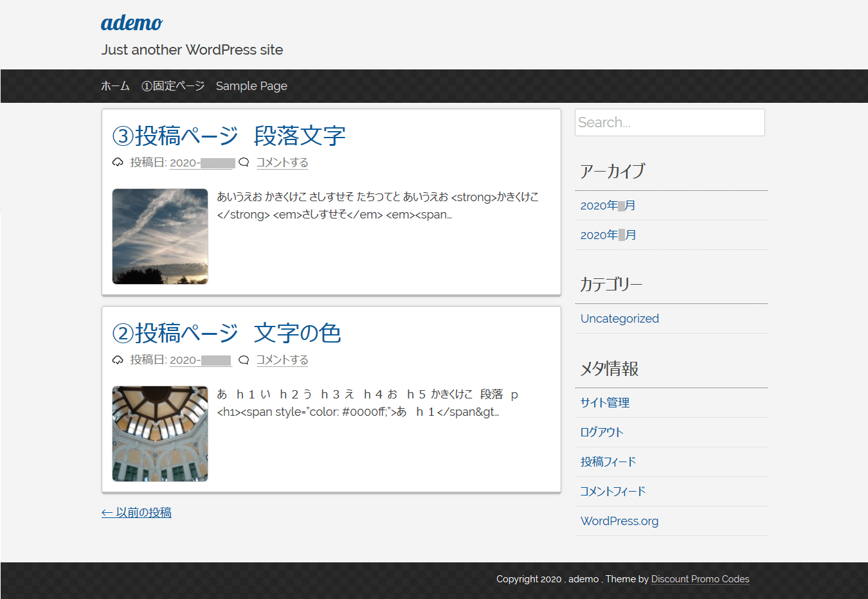
Task: Open post title ②投稿ページ 文字の色
Action: click(x=226, y=333)
